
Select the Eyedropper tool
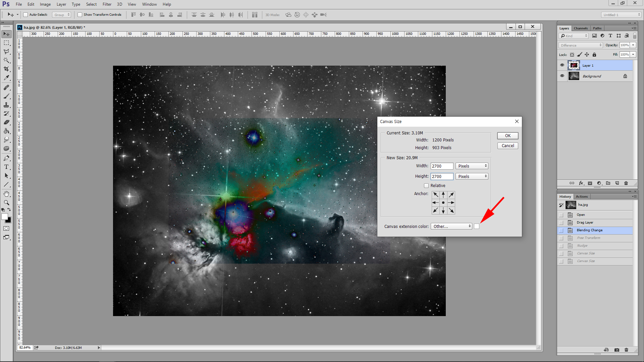[x=6, y=78]
